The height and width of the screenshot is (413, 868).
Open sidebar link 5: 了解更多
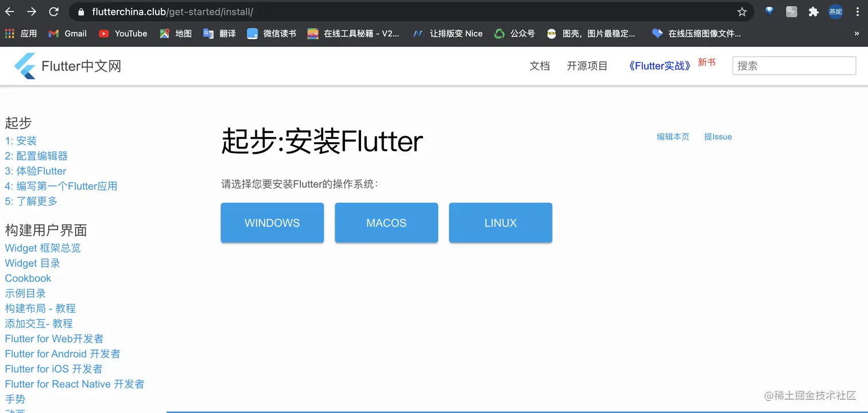(31, 201)
